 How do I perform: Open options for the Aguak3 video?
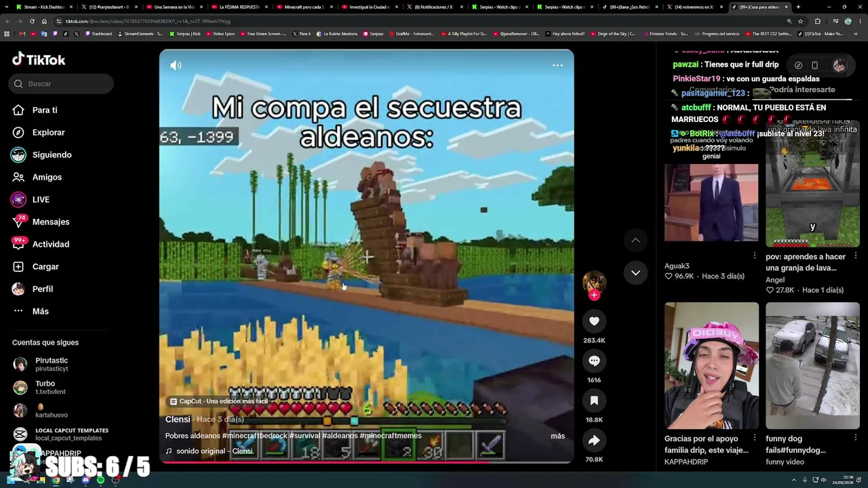click(x=755, y=256)
